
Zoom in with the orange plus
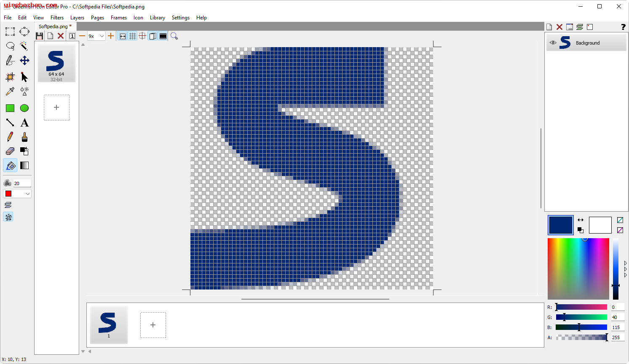[111, 36]
